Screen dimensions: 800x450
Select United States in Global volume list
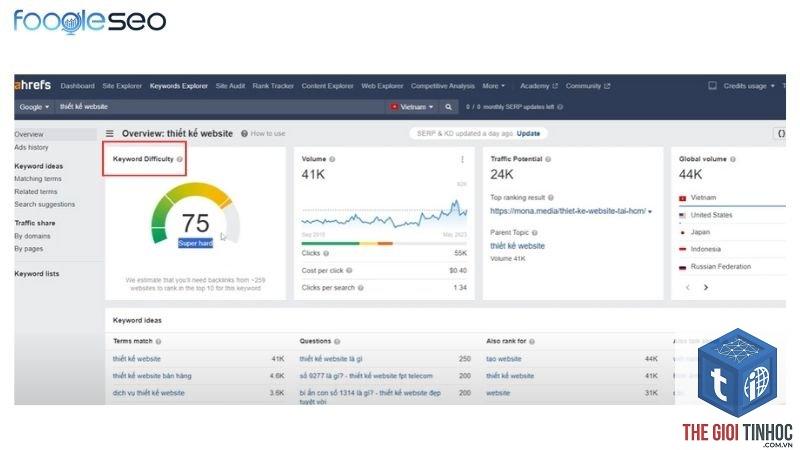pyautogui.click(x=711, y=215)
